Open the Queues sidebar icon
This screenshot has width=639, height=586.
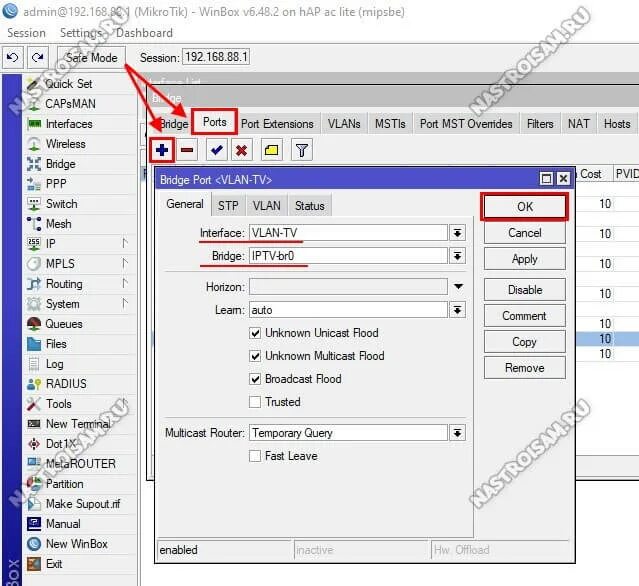tap(34, 324)
